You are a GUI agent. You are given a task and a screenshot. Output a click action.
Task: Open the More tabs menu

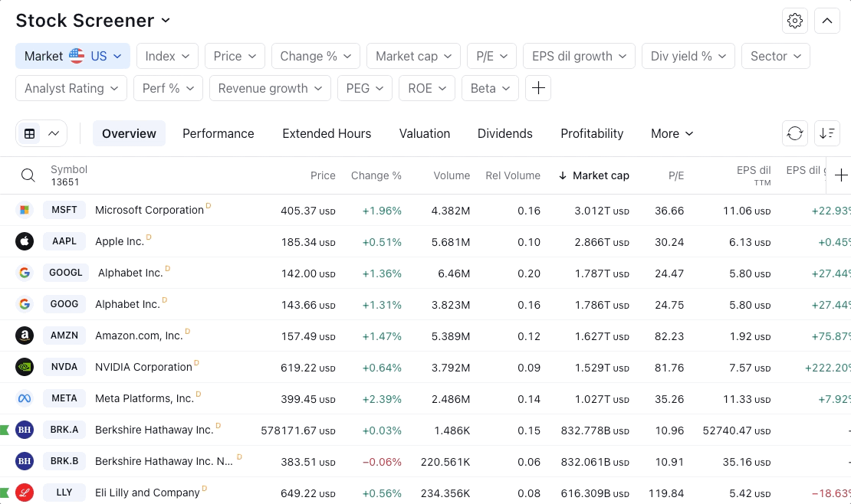[672, 133]
